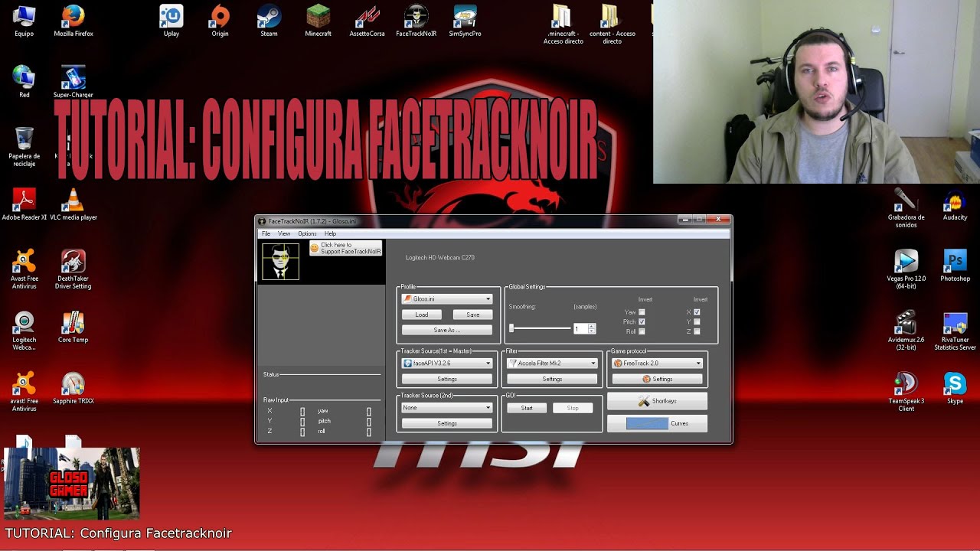Click the Save As button
980x551 pixels.
point(447,330)
